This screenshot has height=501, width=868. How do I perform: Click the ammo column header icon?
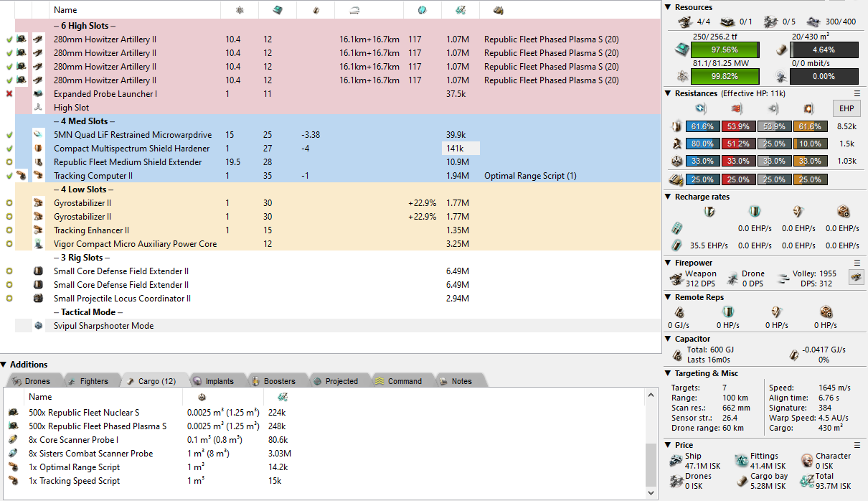click(498, 10)
